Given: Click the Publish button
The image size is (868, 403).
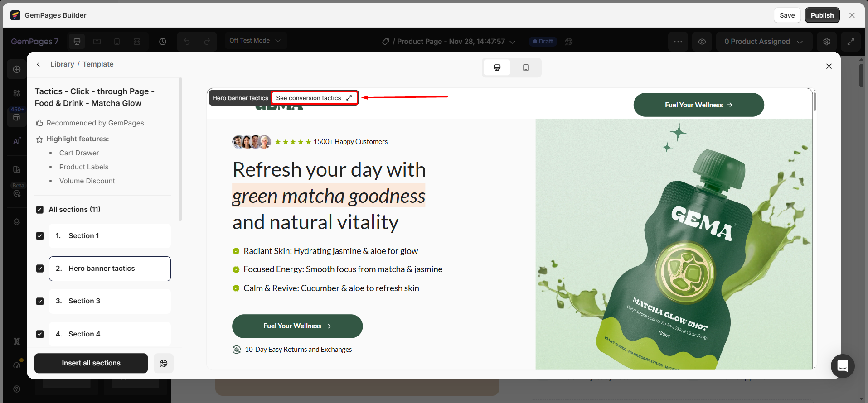Looking at the screenshot, I should point(822,15).
